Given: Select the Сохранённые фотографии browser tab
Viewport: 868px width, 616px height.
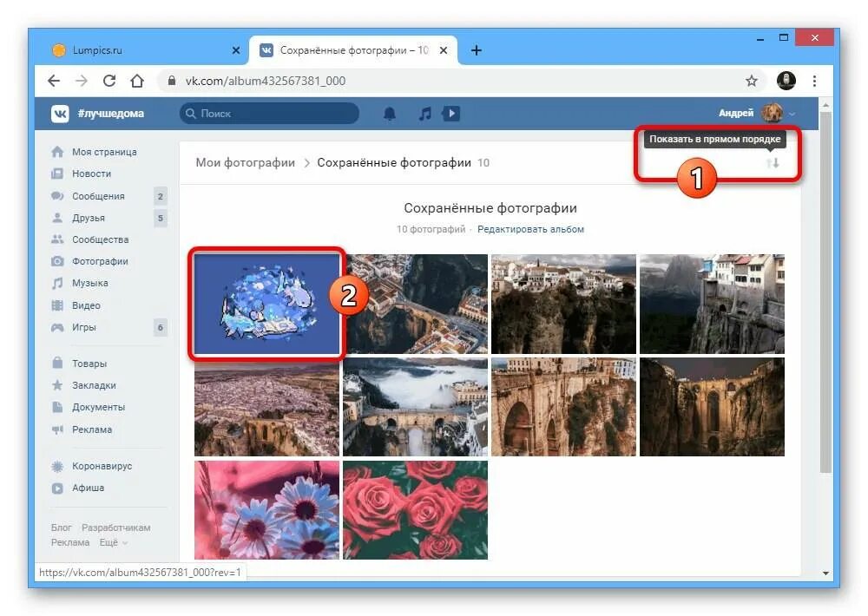Looking at the screenshot, I should (x=353, y=50).
